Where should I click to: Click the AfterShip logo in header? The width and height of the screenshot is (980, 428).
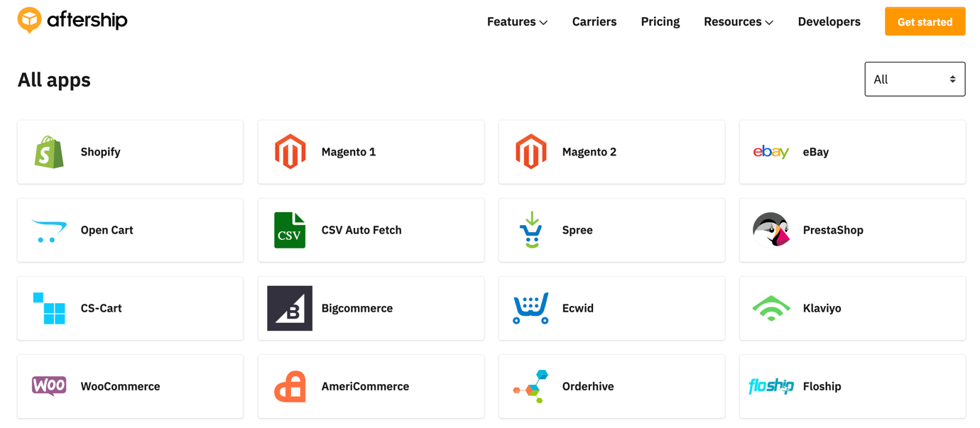tap(72, 21)
